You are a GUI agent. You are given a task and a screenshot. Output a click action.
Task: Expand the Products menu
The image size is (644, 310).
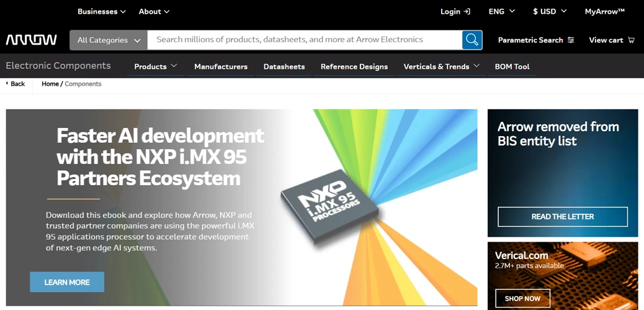point(155,66)
